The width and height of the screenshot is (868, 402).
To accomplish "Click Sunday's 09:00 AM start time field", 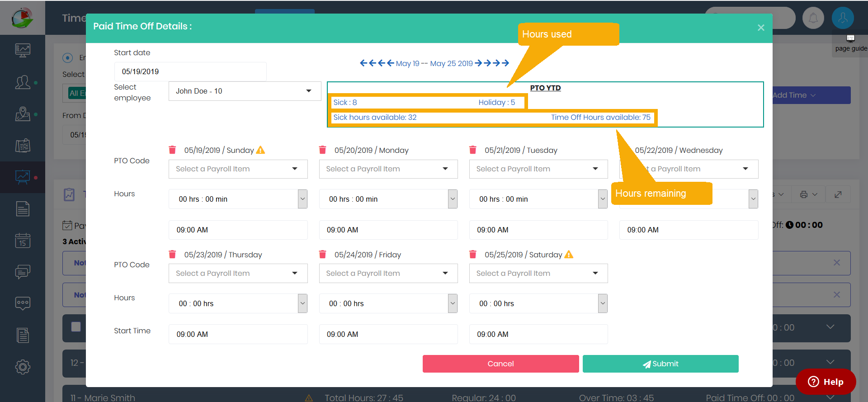I will (x=238, y=230).
